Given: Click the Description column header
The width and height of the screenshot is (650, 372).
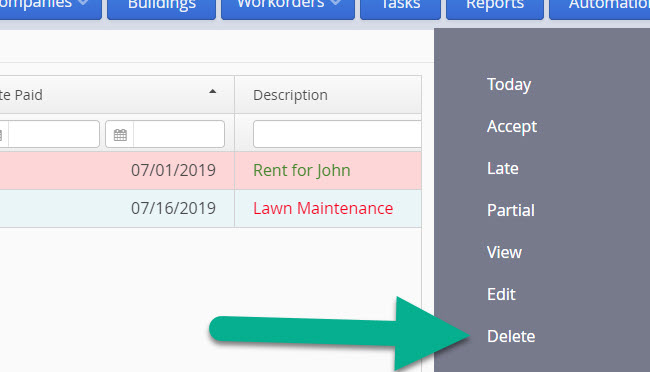Looking at the screenshot, I should click(x=328, y=95).
